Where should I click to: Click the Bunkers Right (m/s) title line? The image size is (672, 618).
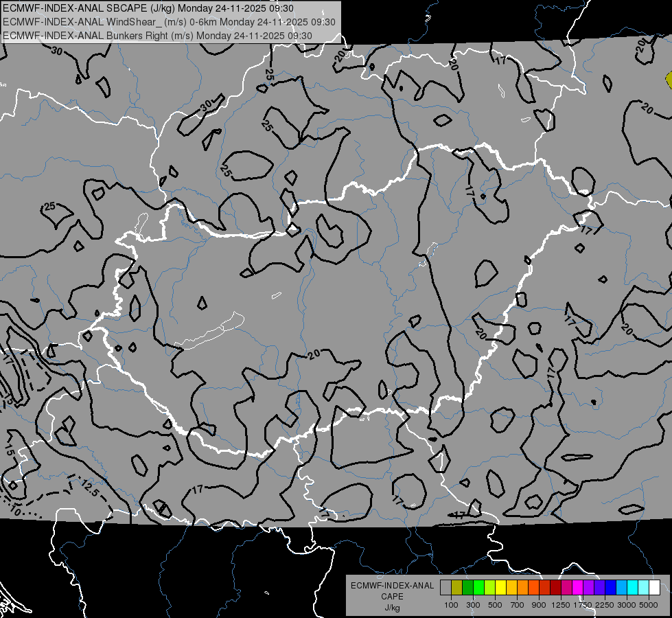157,36
